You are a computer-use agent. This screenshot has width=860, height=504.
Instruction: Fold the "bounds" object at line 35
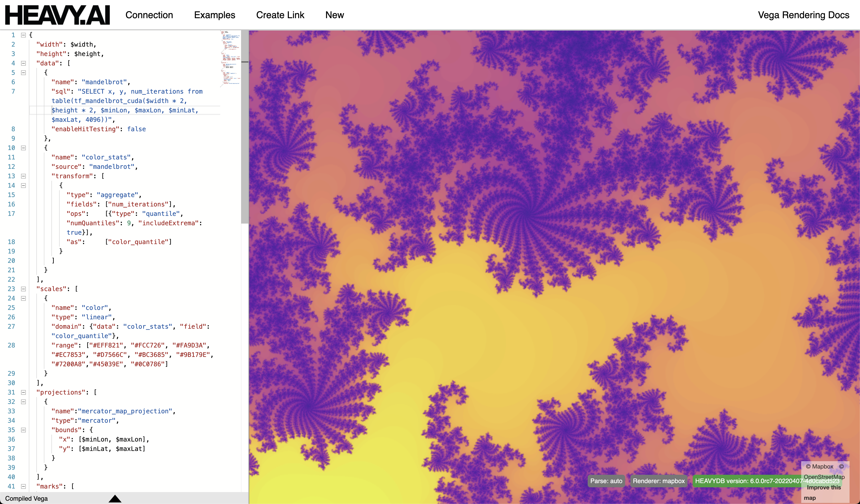pyautogui.click(x=24, y=430)
